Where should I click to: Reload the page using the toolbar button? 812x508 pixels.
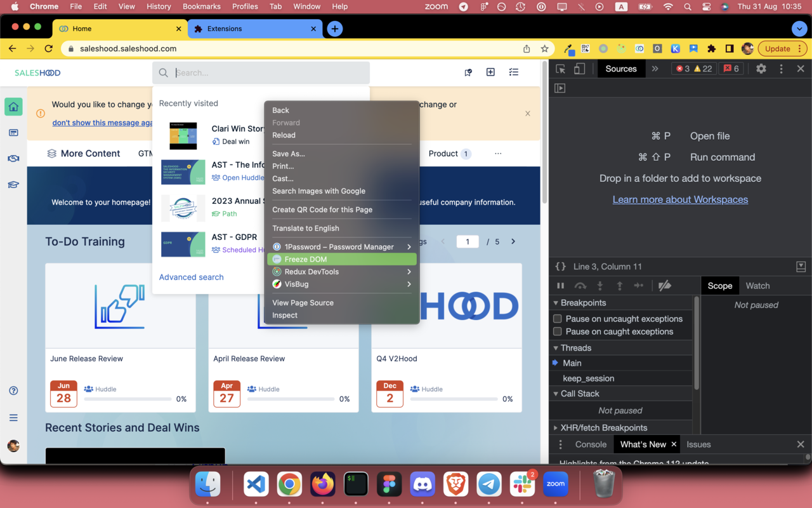(49, 49)
